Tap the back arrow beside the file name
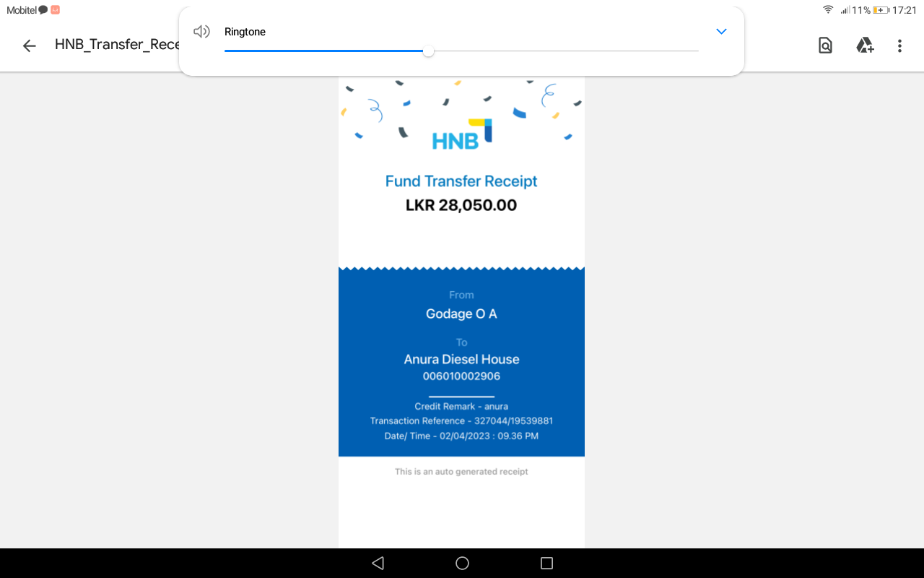This screenshot has width=924, height=578. click(29, 46)
